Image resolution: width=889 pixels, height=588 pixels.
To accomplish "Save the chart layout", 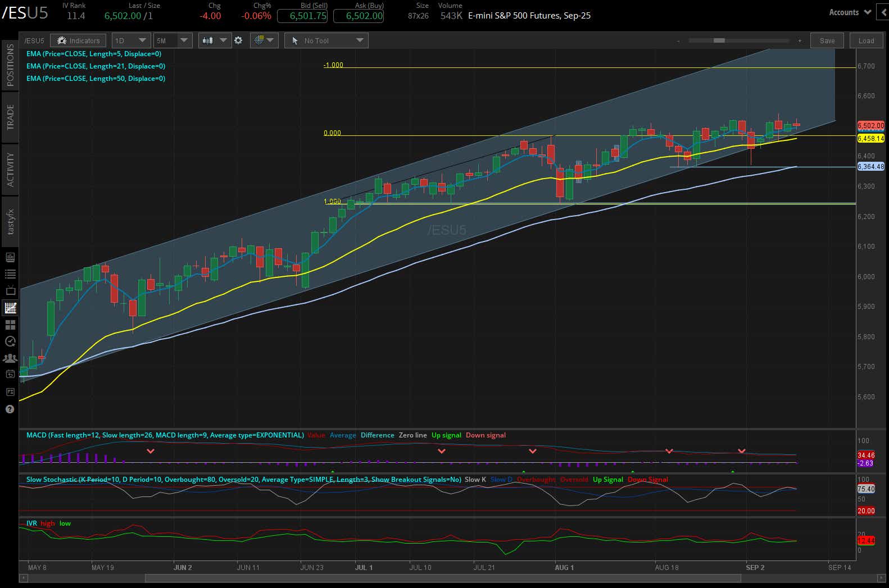I will pyautogui.click(x=827, y=40).
